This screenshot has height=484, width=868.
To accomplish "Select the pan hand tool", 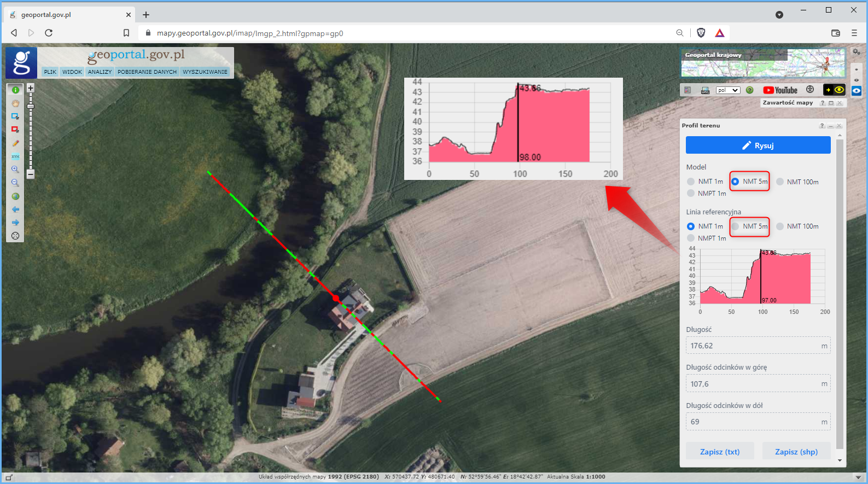I will coord(15,103).
